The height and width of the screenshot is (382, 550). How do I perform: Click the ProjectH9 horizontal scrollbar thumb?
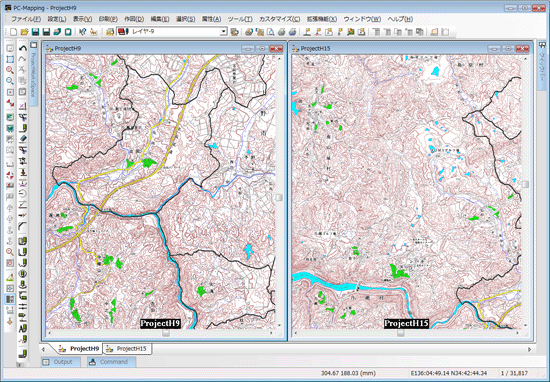(x=166, y=333)
